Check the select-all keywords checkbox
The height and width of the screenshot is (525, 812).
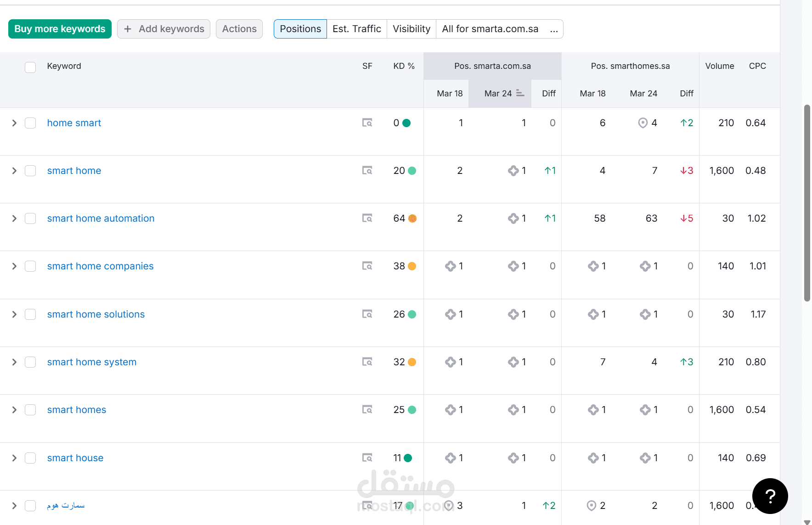pos(30,67)
